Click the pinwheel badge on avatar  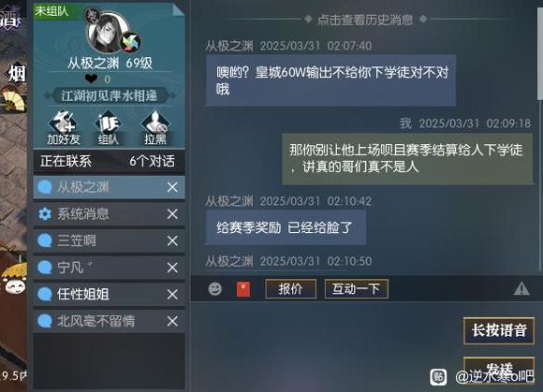click(x=130, y=42)
